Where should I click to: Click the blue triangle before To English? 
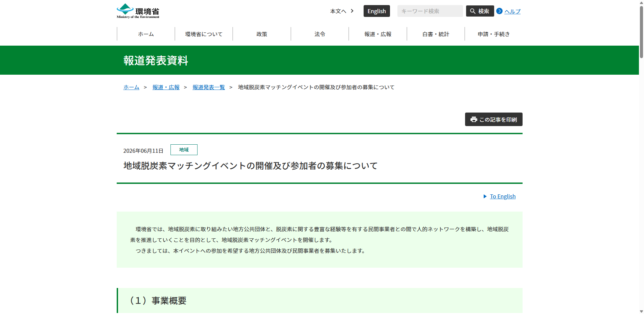coord(485,196)
